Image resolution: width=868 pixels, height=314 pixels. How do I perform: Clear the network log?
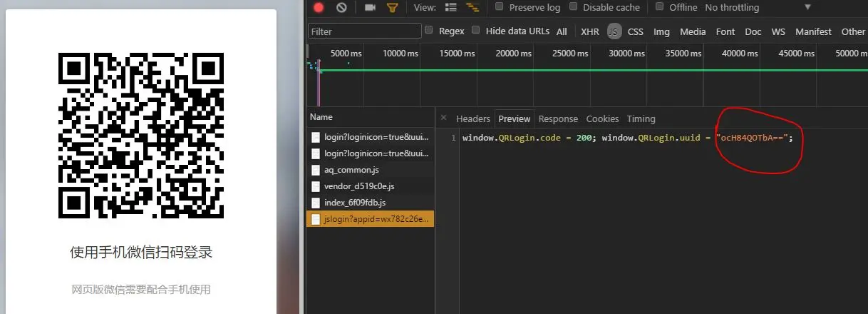click(x=341, y=7)
